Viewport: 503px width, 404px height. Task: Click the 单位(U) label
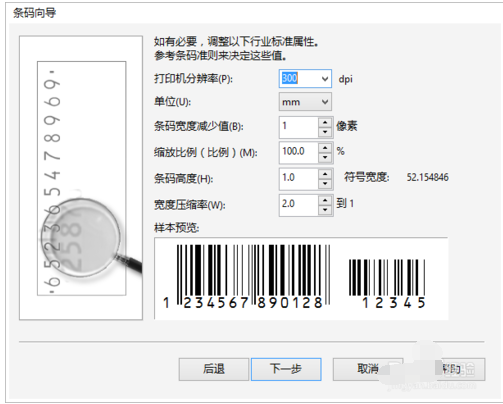172,102
